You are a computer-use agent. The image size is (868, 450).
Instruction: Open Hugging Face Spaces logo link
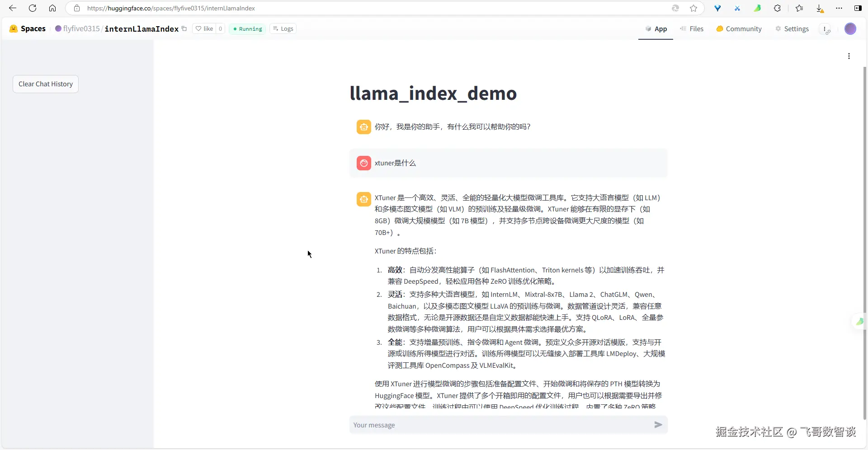tap(28, 28)
